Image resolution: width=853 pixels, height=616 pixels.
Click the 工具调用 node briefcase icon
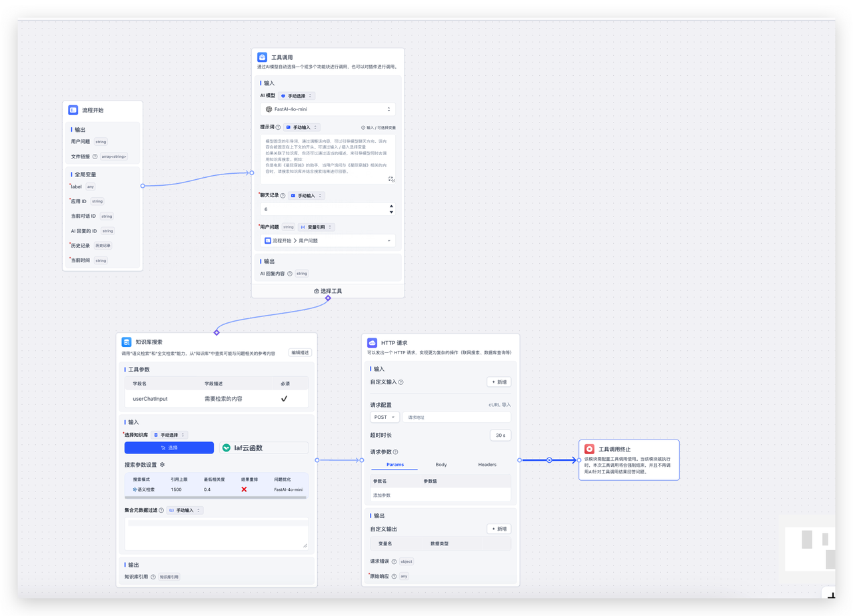click(x=263, y=57)
